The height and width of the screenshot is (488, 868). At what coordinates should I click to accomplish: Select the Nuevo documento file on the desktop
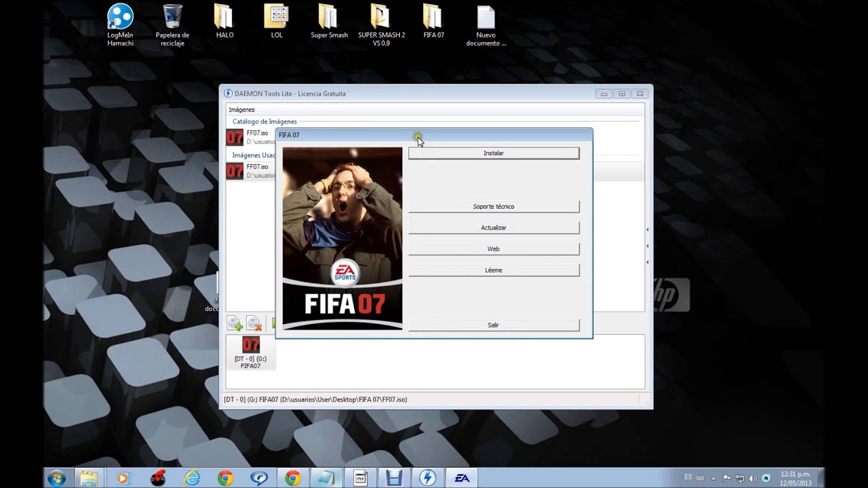click(x=486, y=26)
